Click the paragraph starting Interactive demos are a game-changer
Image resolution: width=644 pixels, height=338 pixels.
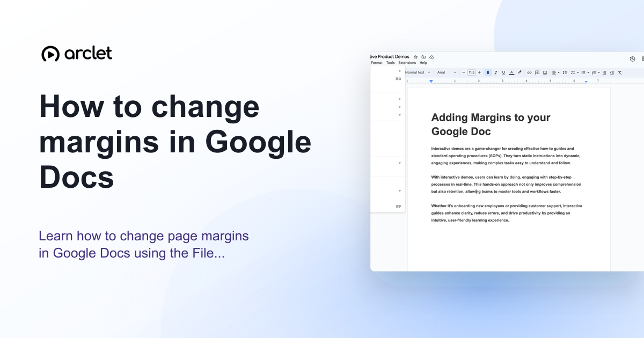506,156
